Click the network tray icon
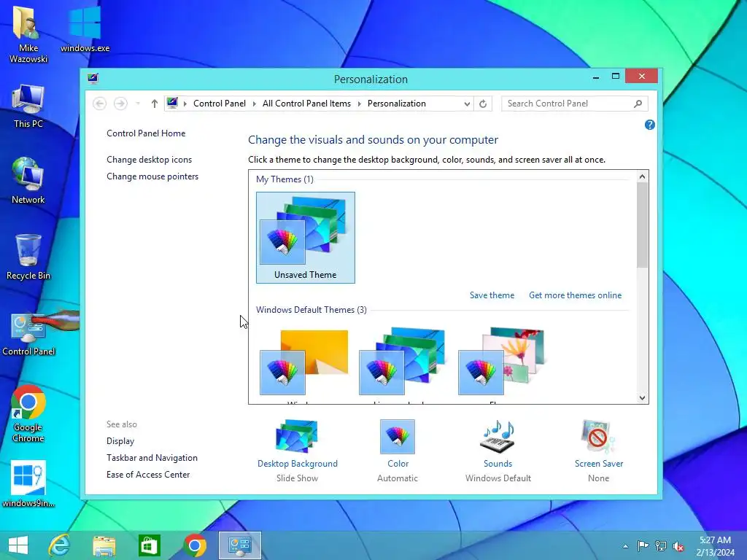747x560 pixels. pos(661,545)
